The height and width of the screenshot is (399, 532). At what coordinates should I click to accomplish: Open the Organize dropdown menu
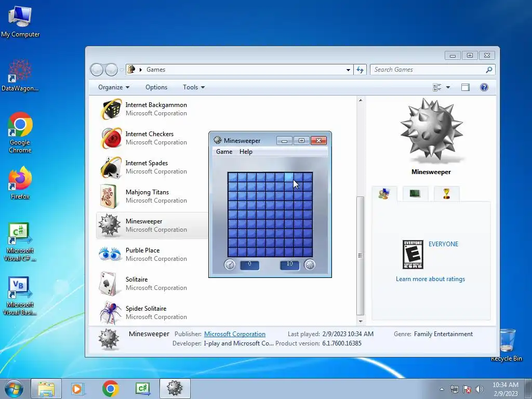[114, 87]
